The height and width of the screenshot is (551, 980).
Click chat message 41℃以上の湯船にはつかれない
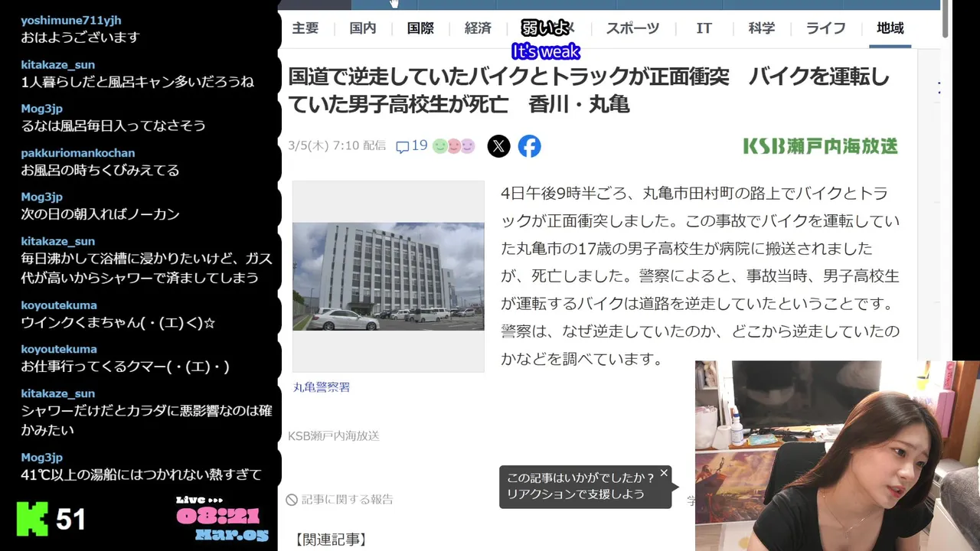pyautogui.click(x=142, y=474)
